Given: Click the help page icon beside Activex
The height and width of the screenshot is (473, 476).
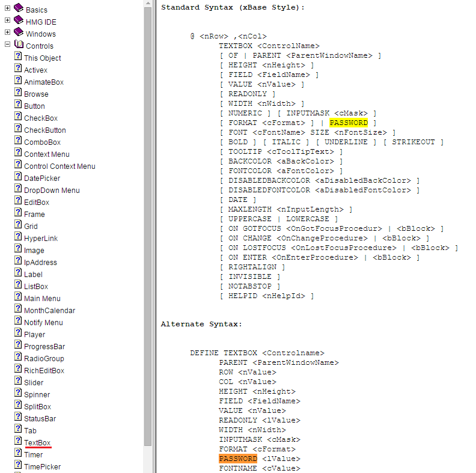Looking at the screenshot, I should click(x=18, y=69).
